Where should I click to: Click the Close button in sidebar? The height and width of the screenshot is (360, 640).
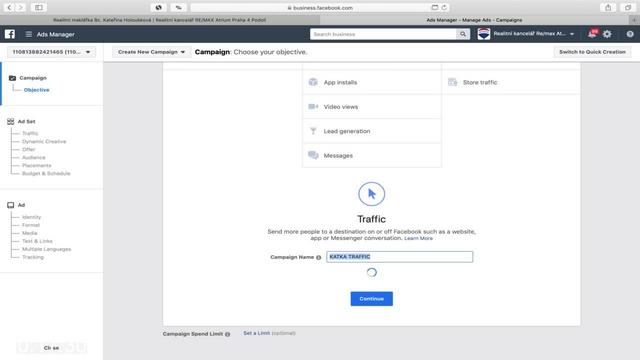[x=51, y=348]
